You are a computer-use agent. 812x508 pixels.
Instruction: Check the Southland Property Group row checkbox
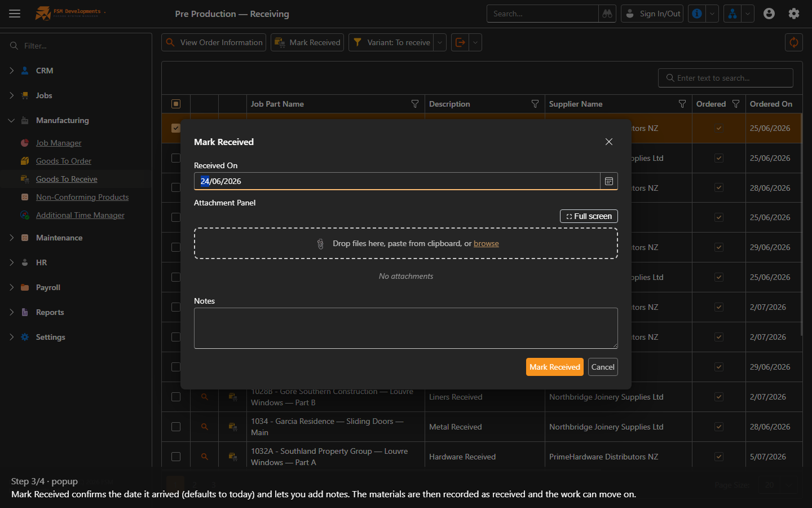(176, 457)
